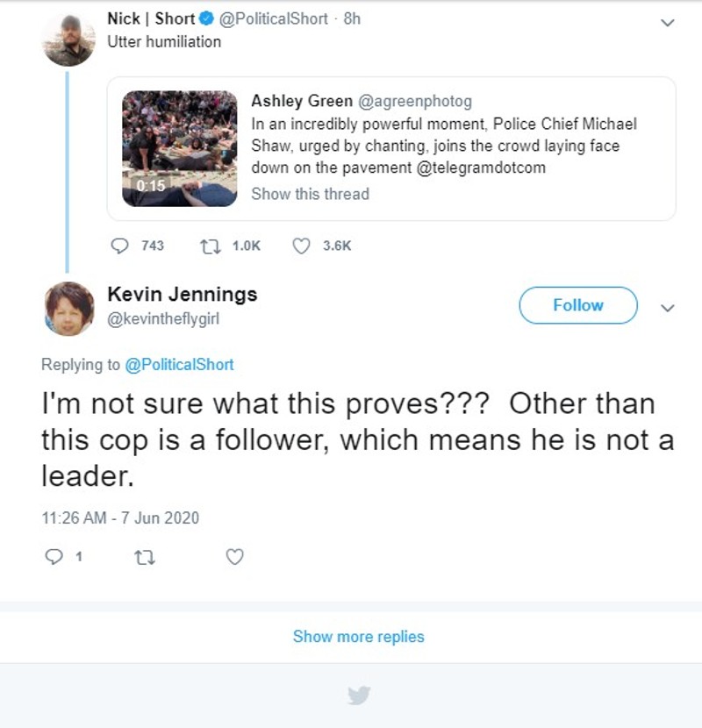Viewport: 702px width, 728px height.
Task: Show more replies
Action: click(358, 637)
